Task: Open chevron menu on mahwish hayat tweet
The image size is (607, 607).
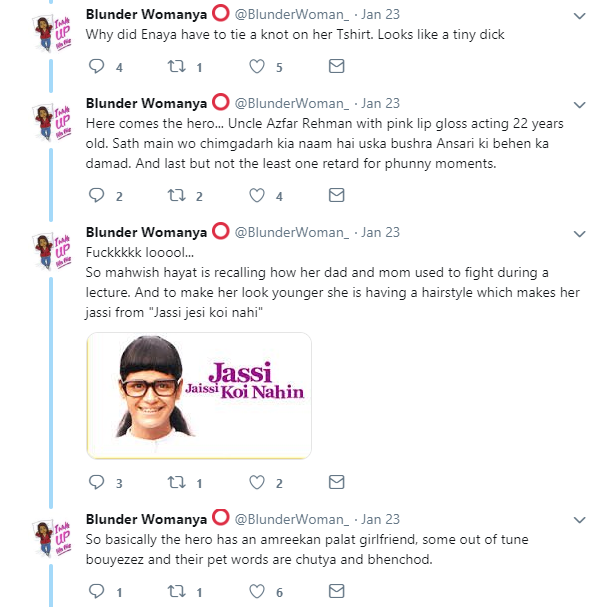Action: tap(579, 234)
